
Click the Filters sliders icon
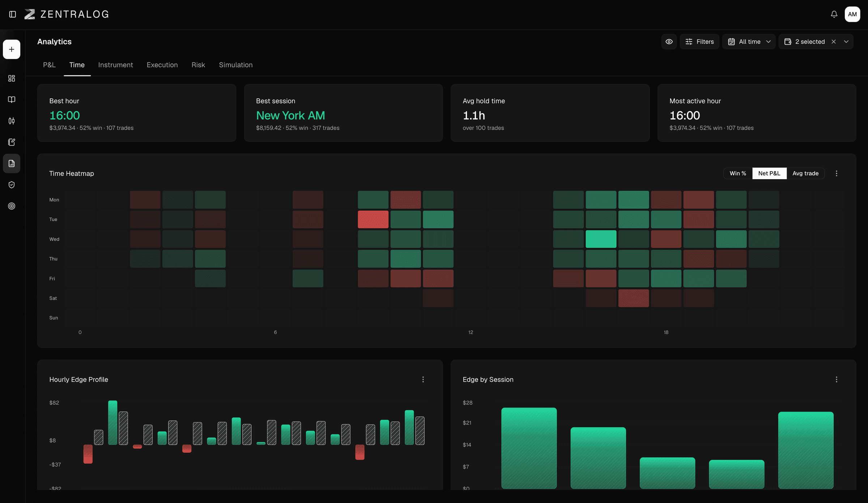pyautogui.click(x=689, y=42)
